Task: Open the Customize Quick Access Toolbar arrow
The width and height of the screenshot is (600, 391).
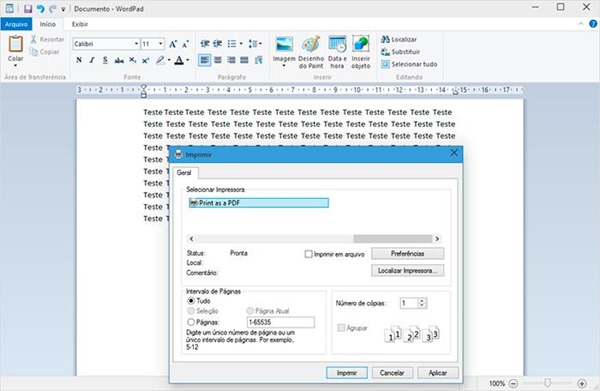Action: 63,9
